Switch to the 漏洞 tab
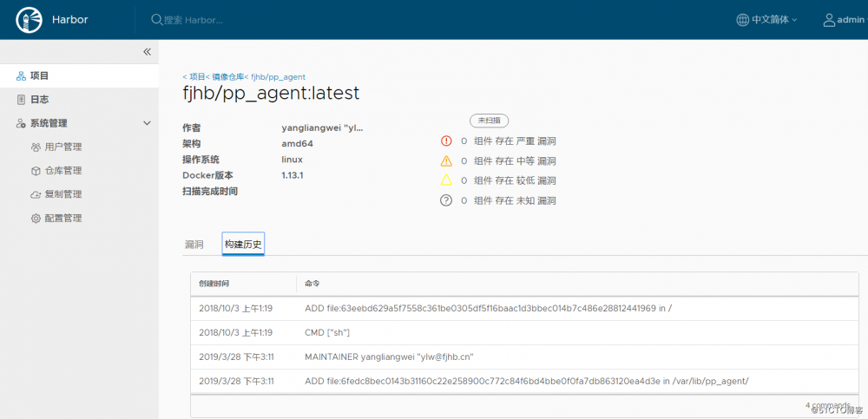 pos(194,245)
